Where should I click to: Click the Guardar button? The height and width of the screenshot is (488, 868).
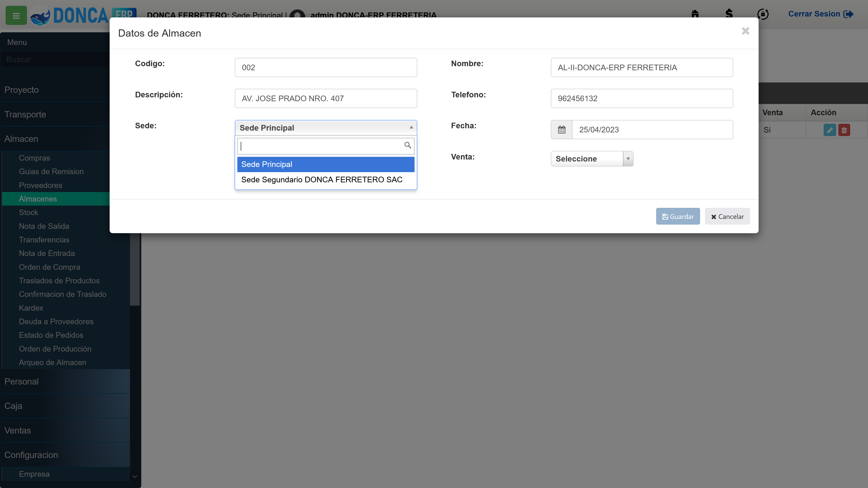pyautogui.click(x=678, y=216)
